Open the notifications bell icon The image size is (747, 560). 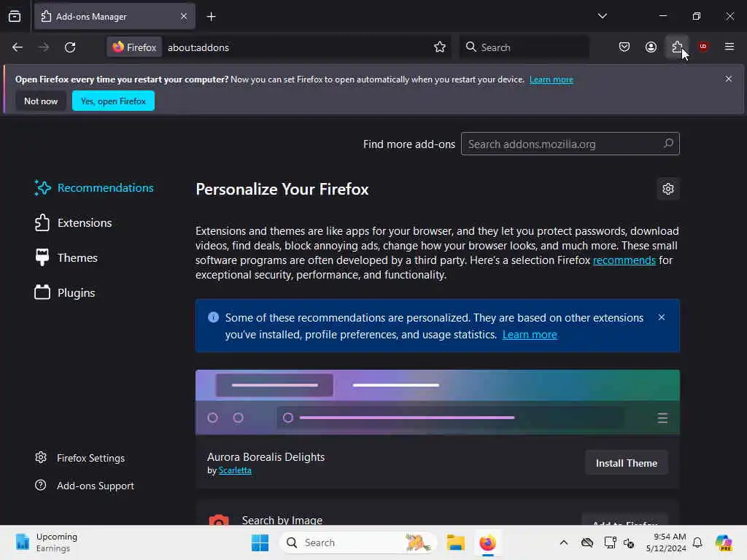697,542
